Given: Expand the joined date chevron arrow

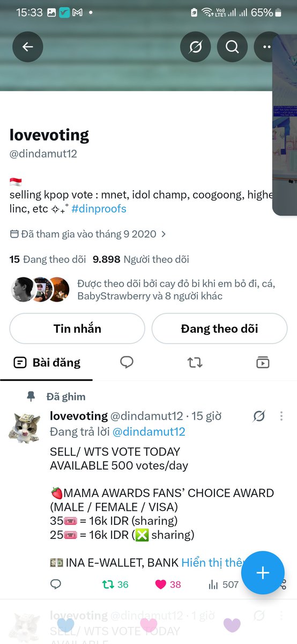Looking at the screenshot, I should (x=164, y=234).
